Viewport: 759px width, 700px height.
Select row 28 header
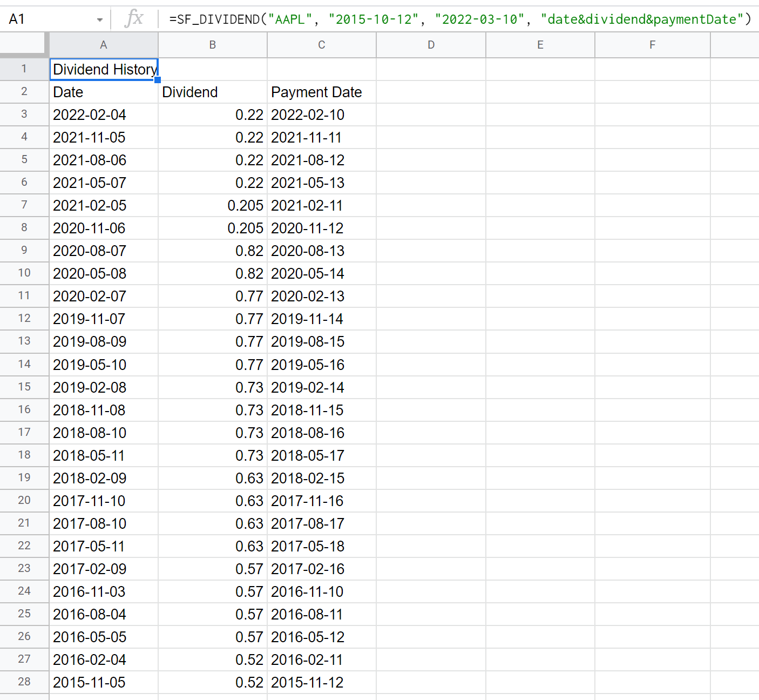point(24,682)
